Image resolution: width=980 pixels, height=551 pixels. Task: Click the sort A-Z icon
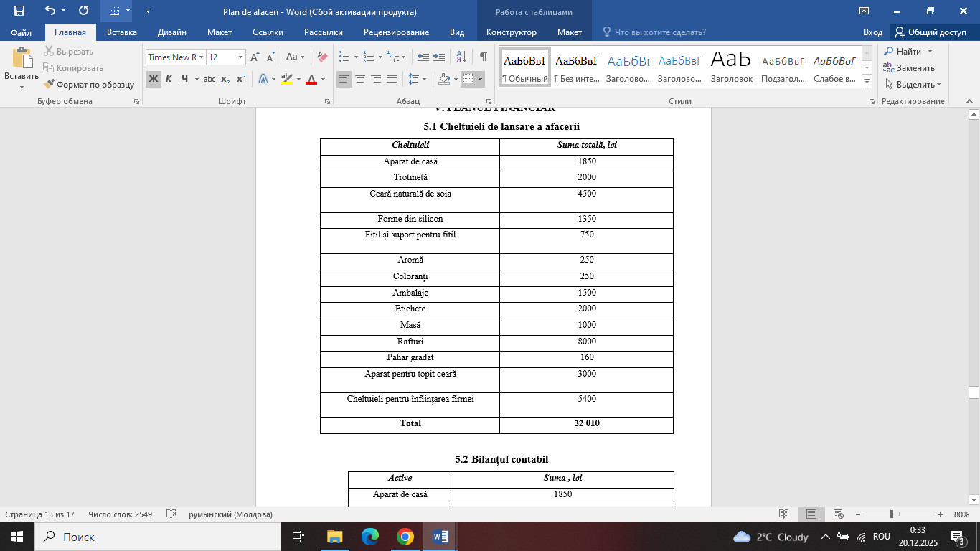tap(461, 57)
